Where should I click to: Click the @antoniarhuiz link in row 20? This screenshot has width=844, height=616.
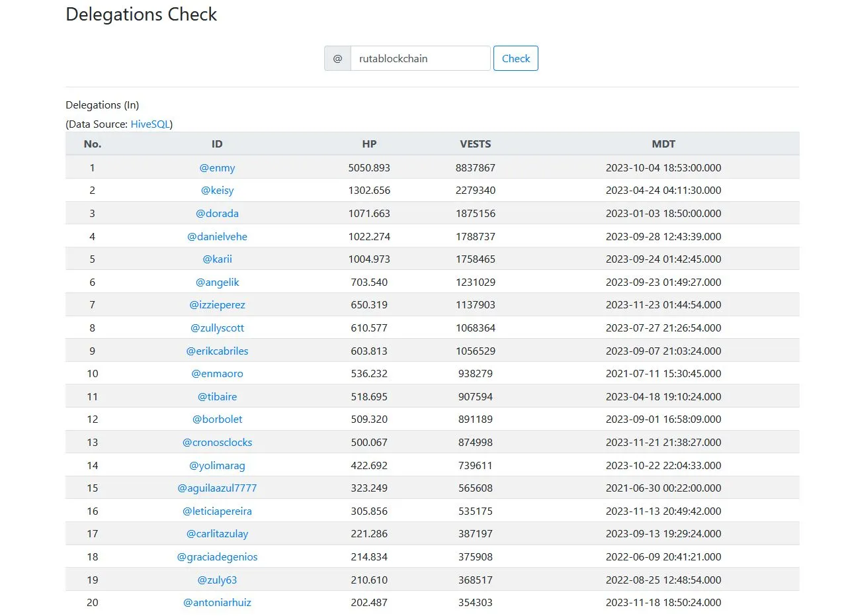[217, 602]
